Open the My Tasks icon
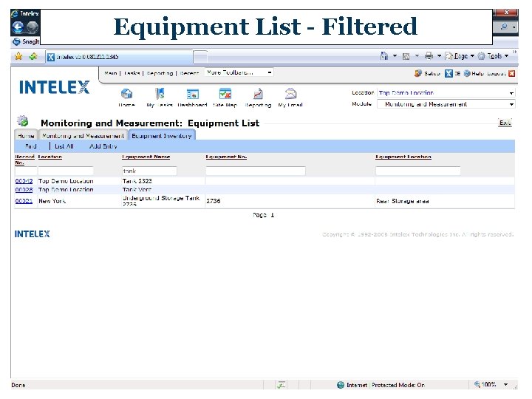This screenshot has height=399, width=532. click(x=160, y=94)
